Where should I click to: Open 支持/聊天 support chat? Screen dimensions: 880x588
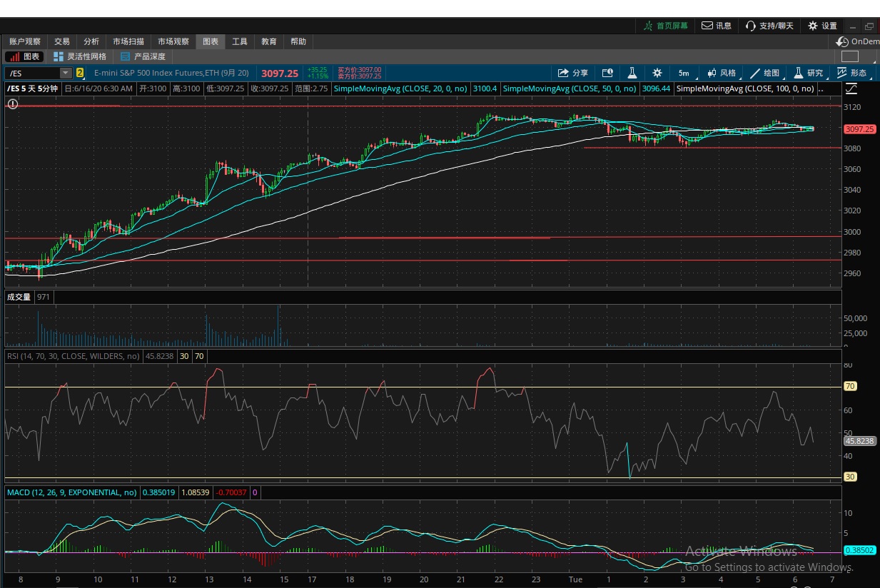pyautogui.click(x=769, y=26)
